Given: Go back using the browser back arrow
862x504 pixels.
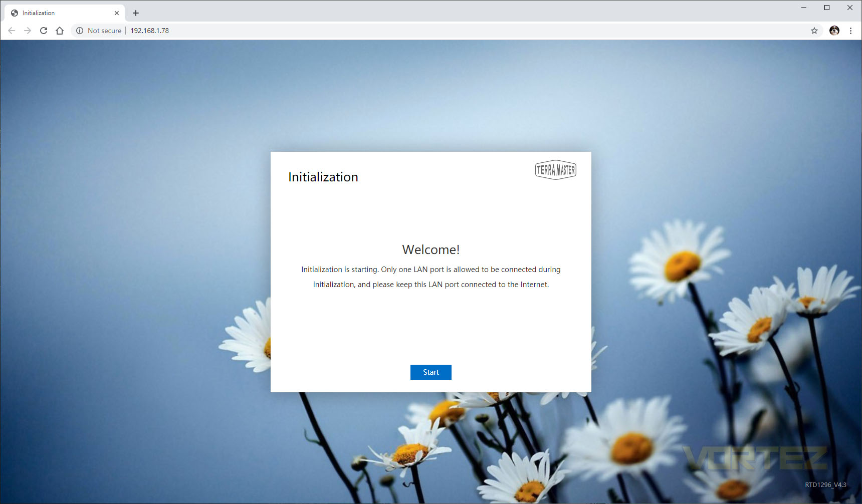Looking at the screenshot, I should (x=12, y=31).
